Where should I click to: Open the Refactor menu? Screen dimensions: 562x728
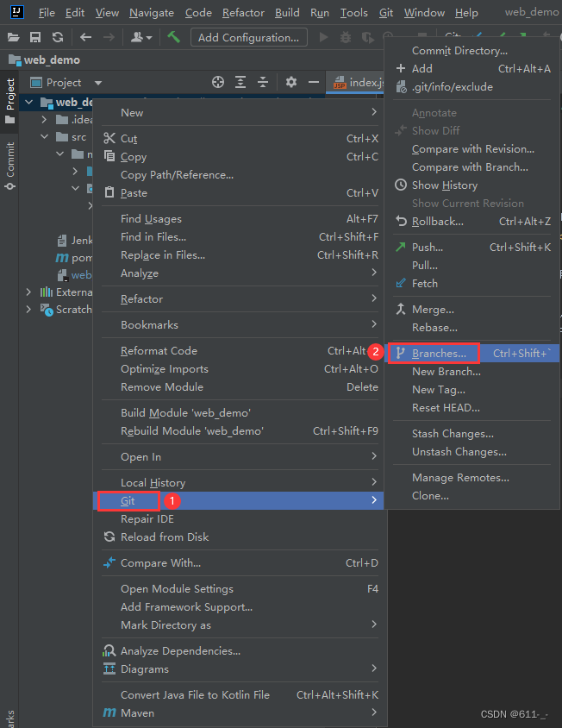pyautogui.click(x=243, y=13)
